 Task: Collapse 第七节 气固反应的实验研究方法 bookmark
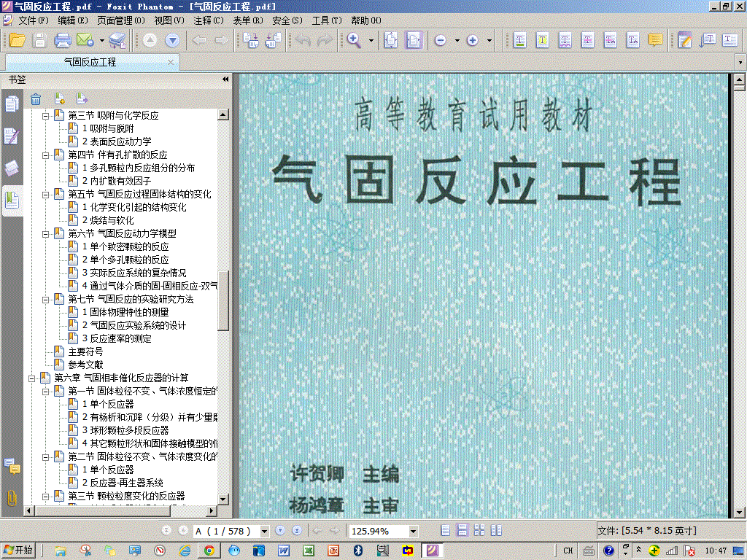(46, 300)
